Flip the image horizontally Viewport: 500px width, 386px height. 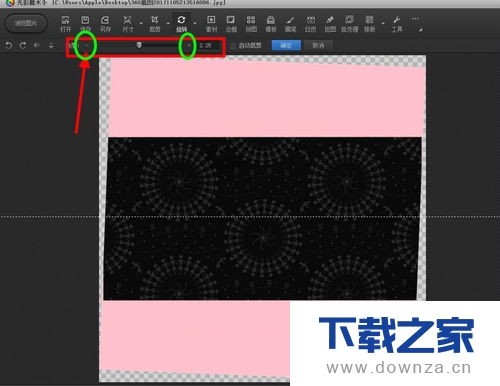click(37, 45)
